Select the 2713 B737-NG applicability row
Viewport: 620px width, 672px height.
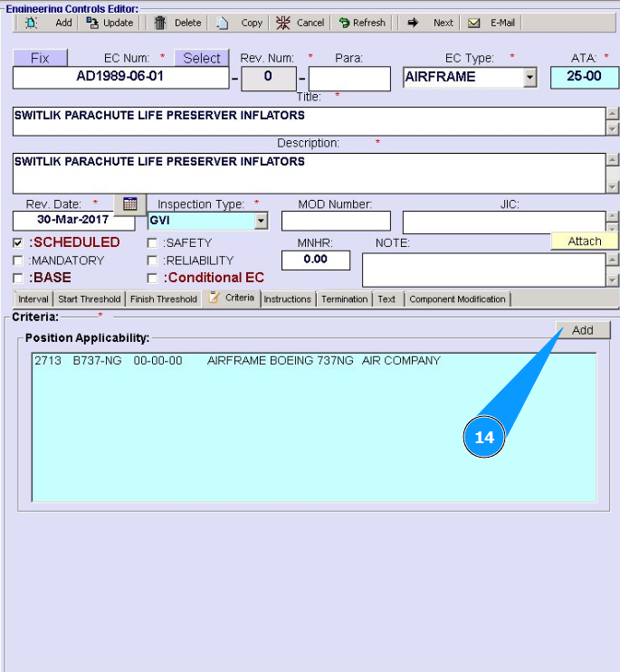(314, 361)
